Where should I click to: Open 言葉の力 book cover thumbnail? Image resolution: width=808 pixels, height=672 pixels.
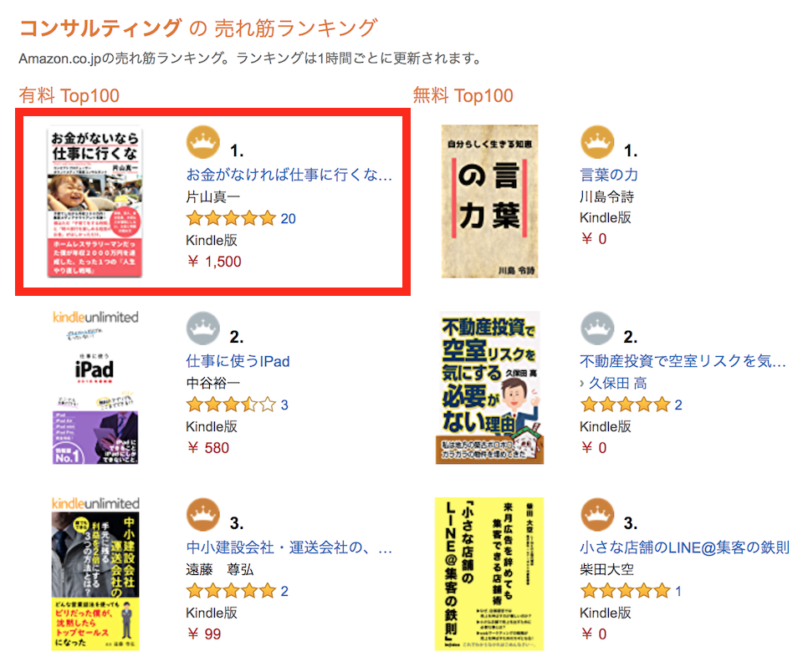pos(489,201)
